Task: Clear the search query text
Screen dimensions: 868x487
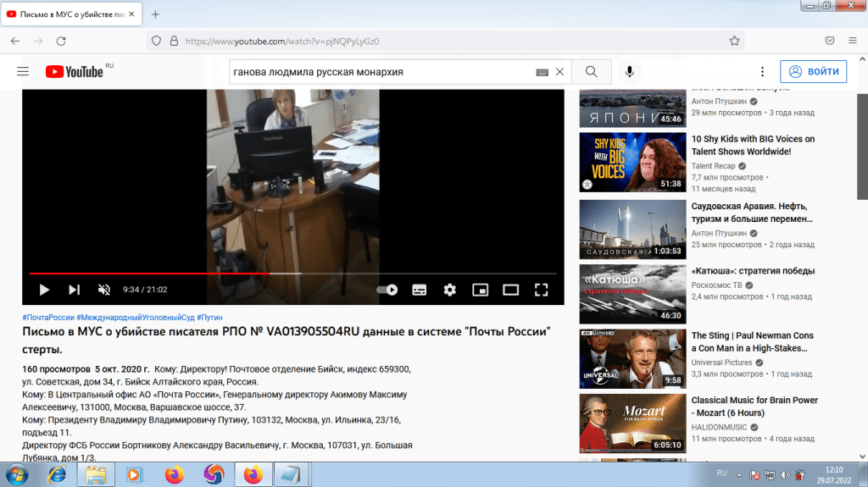Action: [559, 72]
